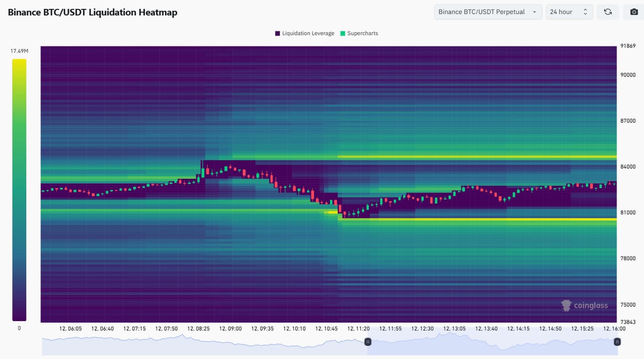This screenshot has width=644, height=359.
Task: Click the 12, 14:50 time axis label
Action: coord(550,329)
